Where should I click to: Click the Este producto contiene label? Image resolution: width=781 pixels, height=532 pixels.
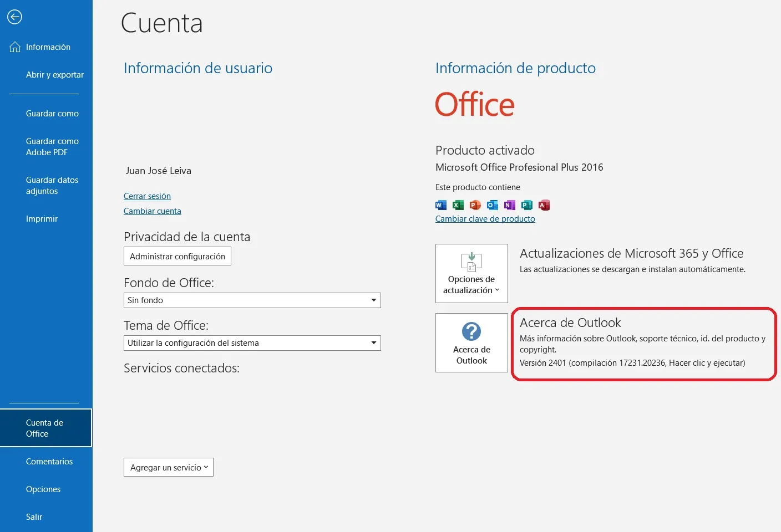[x=478, y=187]
